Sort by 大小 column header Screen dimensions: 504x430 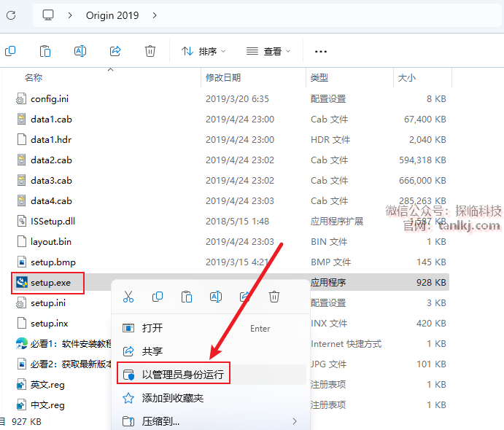406,78
